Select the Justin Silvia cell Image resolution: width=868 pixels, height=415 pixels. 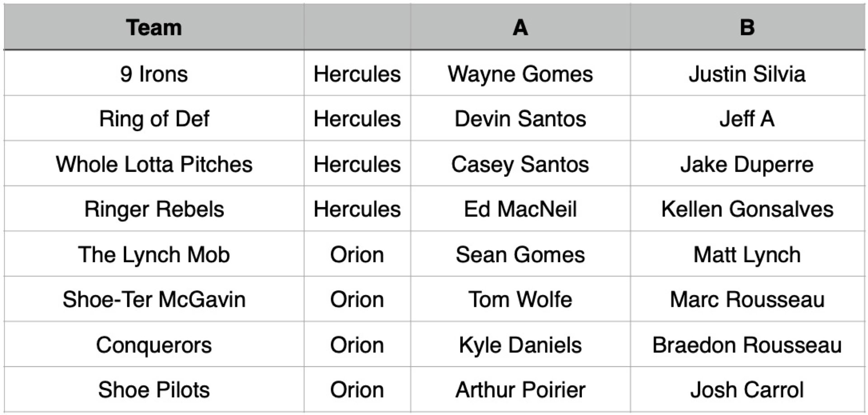747,74
